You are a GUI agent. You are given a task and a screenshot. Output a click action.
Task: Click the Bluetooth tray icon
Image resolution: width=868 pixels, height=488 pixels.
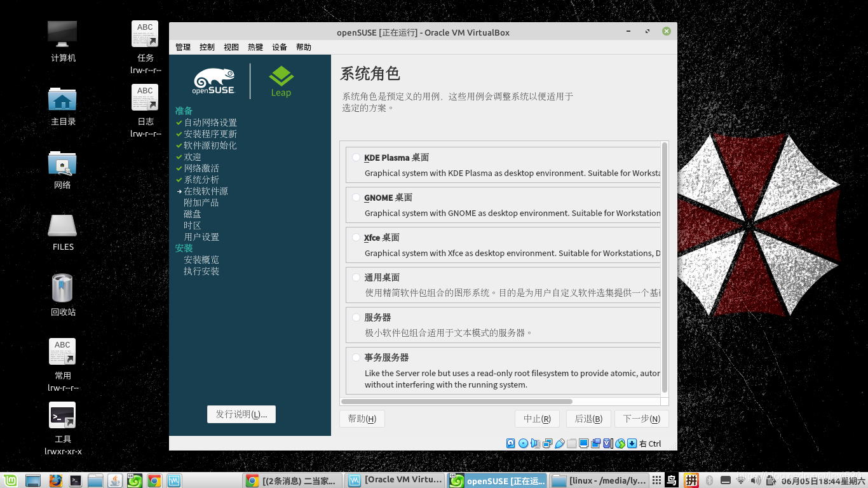pyautogui.click(x=710, y=480)
